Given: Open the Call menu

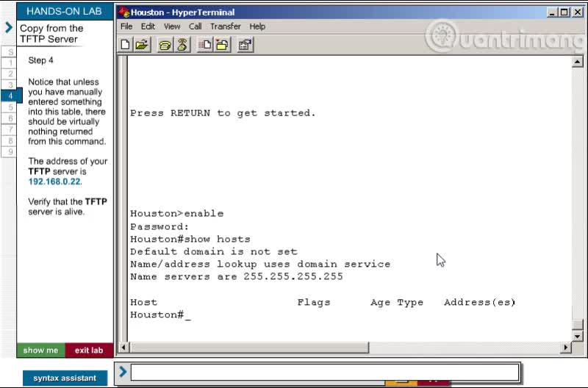Looking at the screenshot, I should click(x=195, y=26).
